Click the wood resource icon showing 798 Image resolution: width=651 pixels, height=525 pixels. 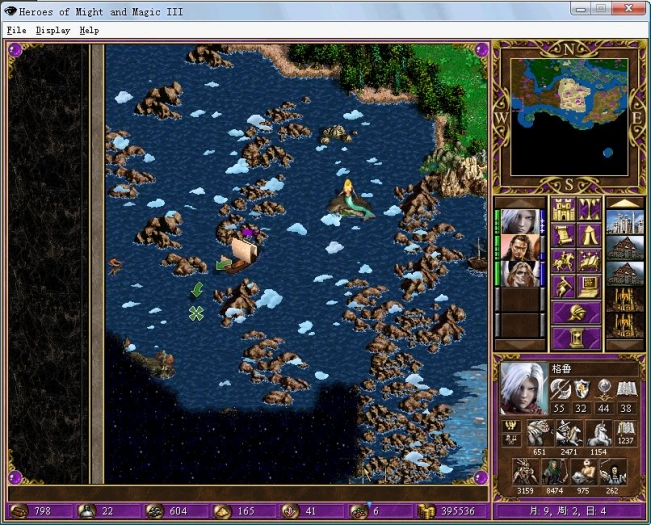point(19,511)
